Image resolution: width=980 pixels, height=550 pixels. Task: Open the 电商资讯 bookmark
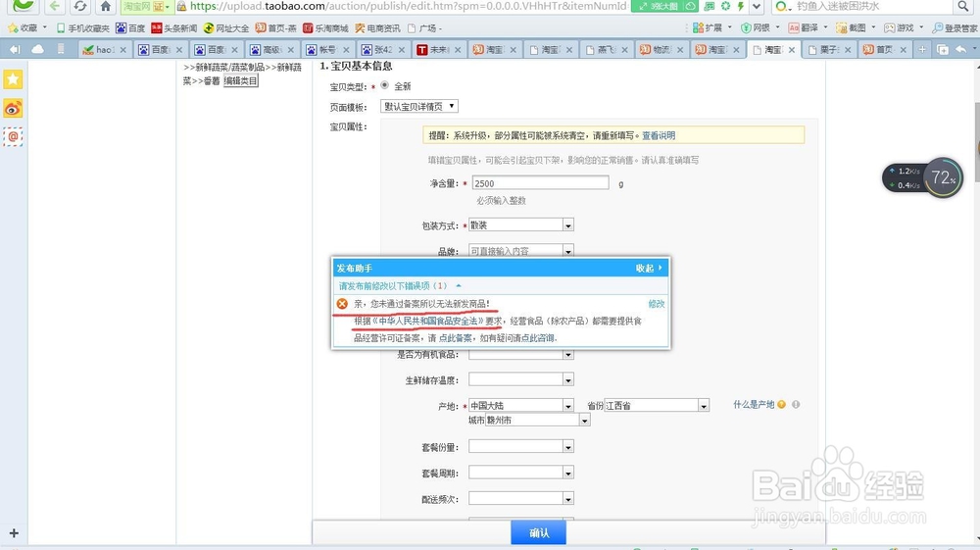(x=377, y=28)
